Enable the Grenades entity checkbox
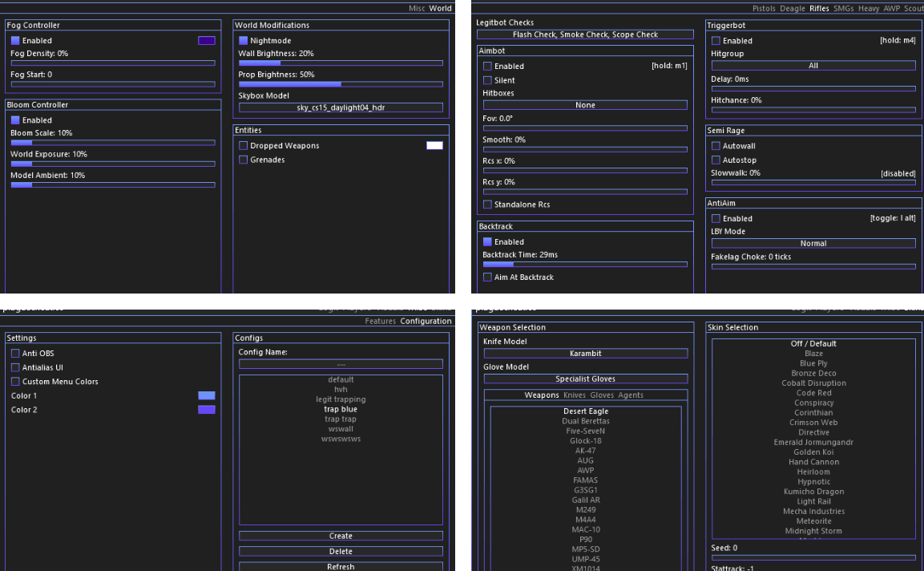924x571 pixels. 243,160
